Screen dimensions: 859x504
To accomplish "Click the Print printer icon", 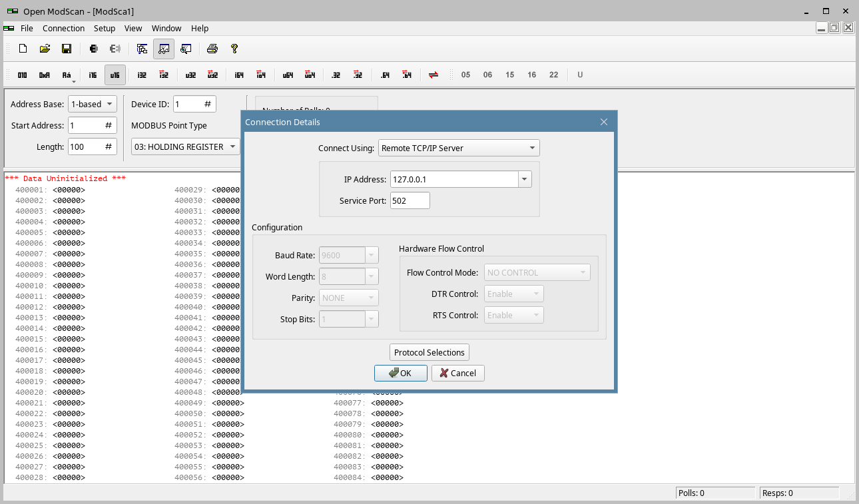I will coord(212,49).
